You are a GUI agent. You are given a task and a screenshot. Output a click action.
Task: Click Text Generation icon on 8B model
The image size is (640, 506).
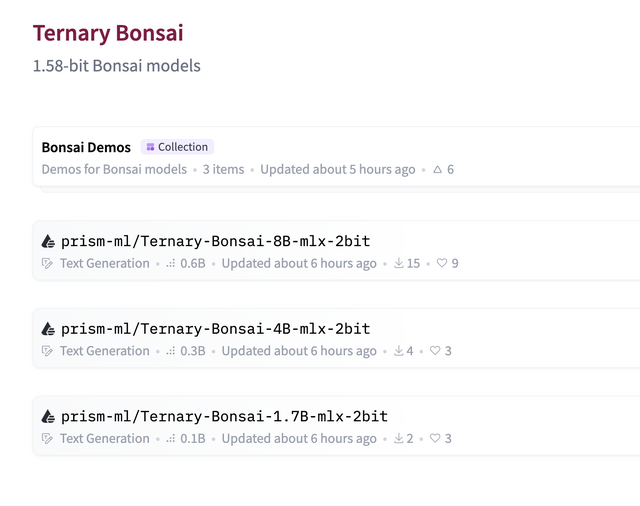(x=47, y=264)
